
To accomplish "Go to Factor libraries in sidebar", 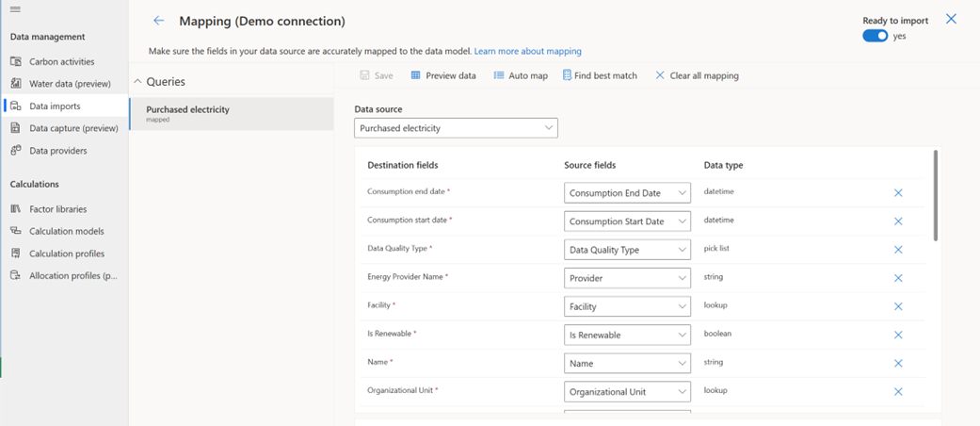I will pos(57,209).
